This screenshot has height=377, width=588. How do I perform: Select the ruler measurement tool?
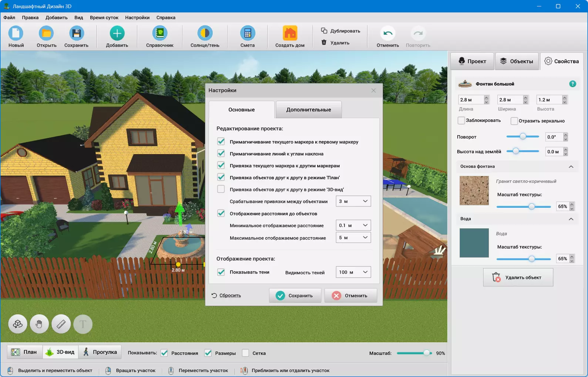click(61, 324)
